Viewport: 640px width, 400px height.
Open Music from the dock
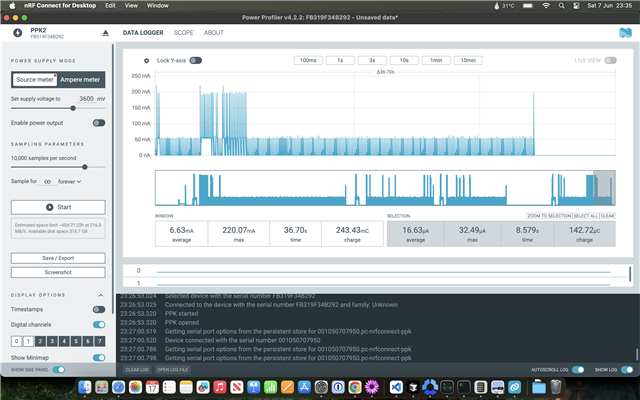click(220, 387)
